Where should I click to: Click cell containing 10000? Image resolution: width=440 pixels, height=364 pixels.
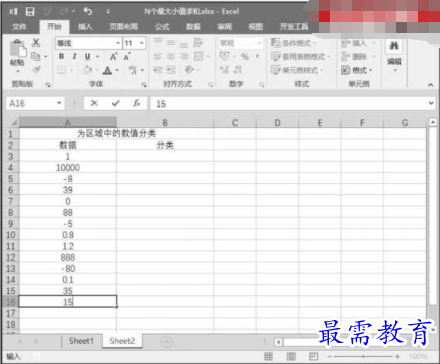click(68, 167)
